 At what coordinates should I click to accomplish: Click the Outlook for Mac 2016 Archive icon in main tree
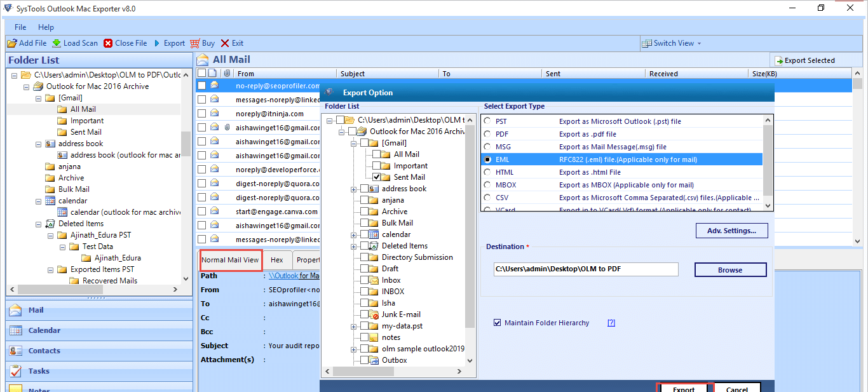coord(38,86)
